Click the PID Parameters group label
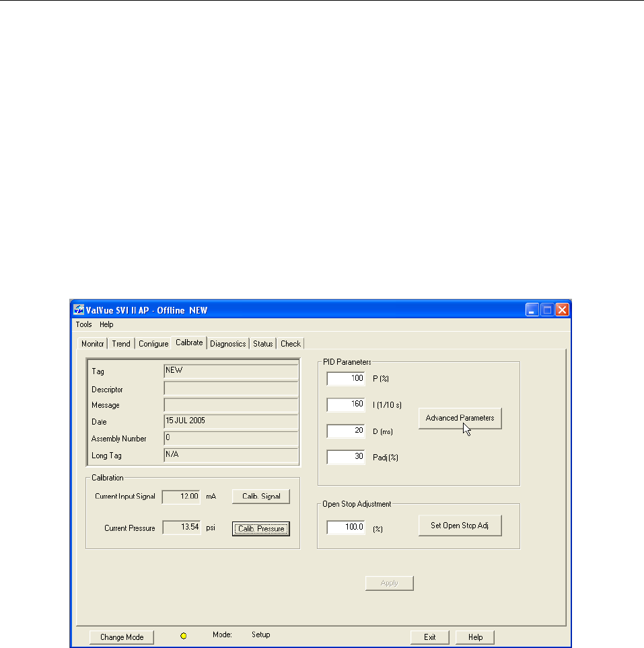 point(347,362)
